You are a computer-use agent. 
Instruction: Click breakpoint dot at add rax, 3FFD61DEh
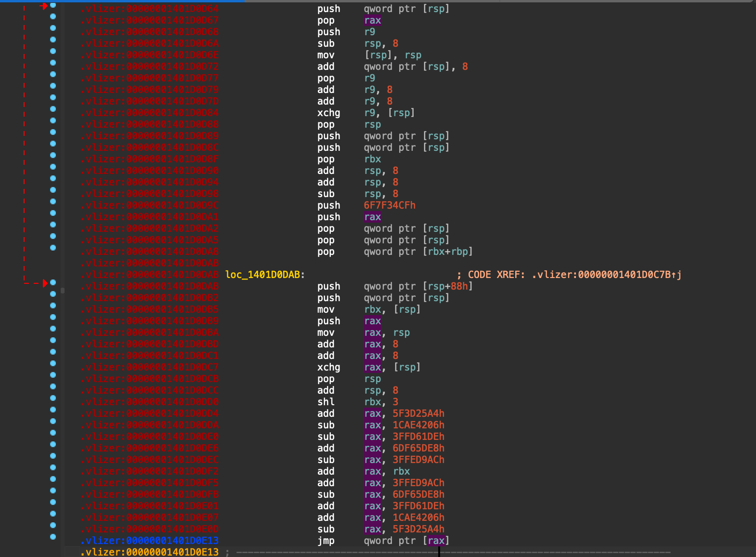pos(53,502)
